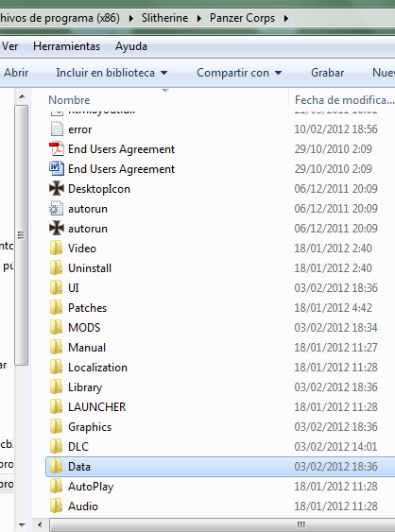395x532 pixels.
Task: Open the Compartir con dropdown
Action: coord(239,73)
